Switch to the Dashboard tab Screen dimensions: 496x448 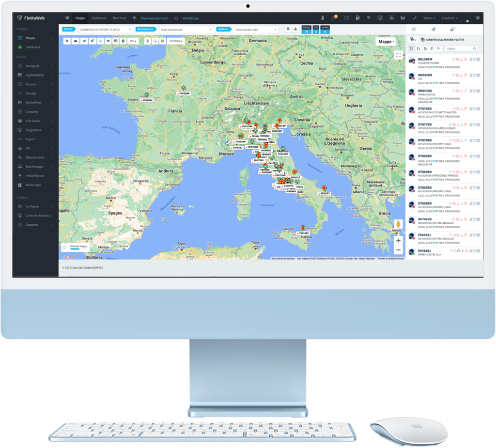pos(99,18)
